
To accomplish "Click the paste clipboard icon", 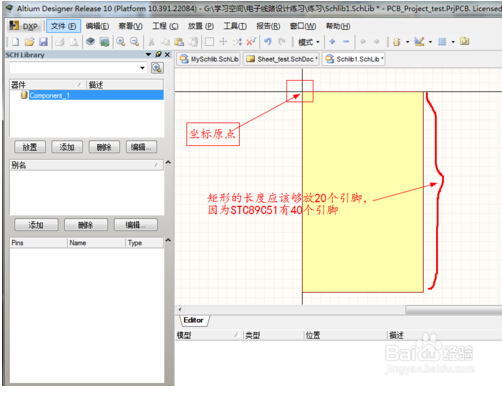I will click(x=179, y=42).
